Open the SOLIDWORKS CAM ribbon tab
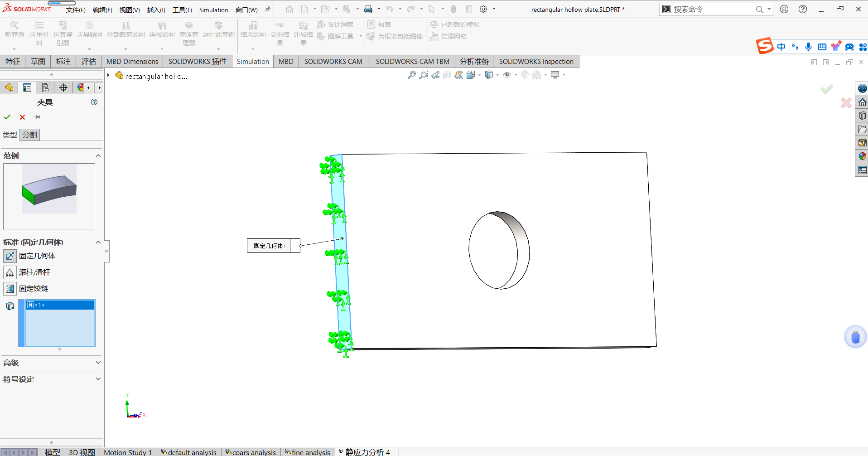The image size is (868, 456). [x=333, y=62]
